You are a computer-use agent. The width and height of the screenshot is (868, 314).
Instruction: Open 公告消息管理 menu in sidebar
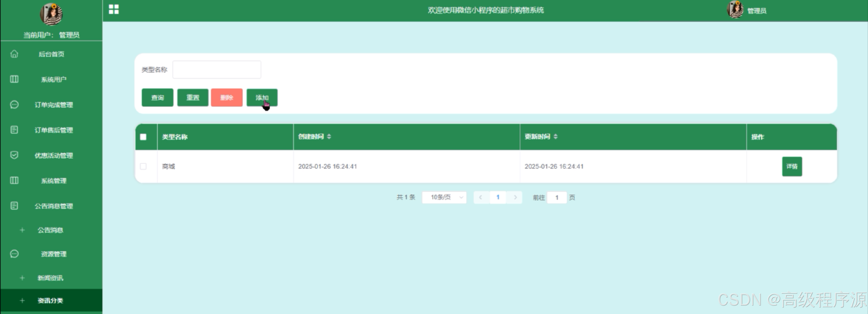53,206
